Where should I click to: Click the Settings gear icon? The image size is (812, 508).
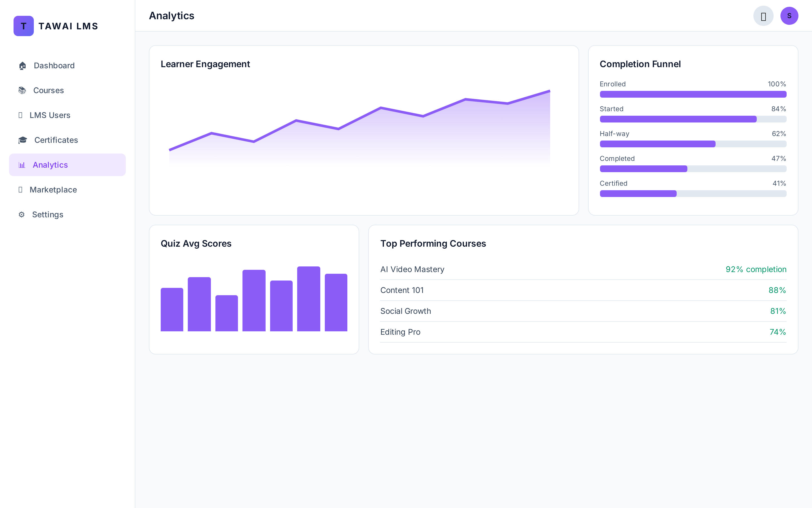tap(21, 215)
